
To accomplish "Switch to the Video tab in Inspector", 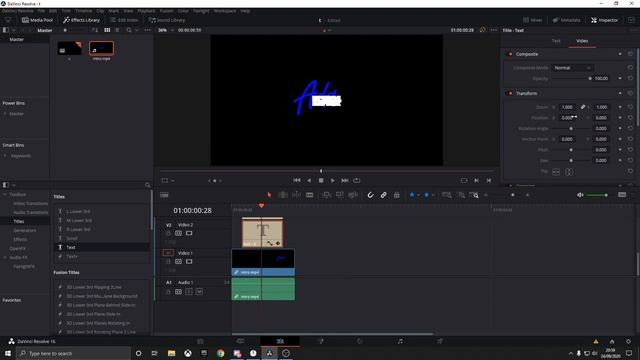I will pos(582,41).
